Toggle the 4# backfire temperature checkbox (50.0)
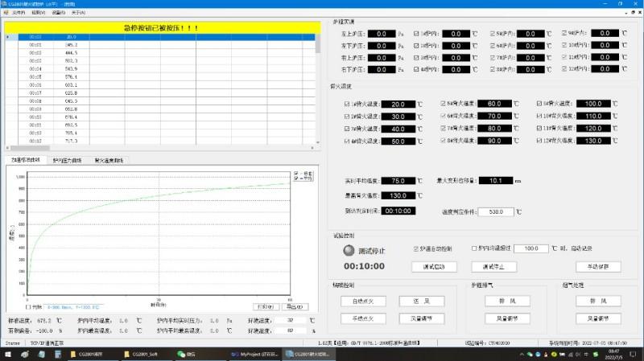Image resolution: width=644 pixels, height=361 pixels. [x=347, y=142]
